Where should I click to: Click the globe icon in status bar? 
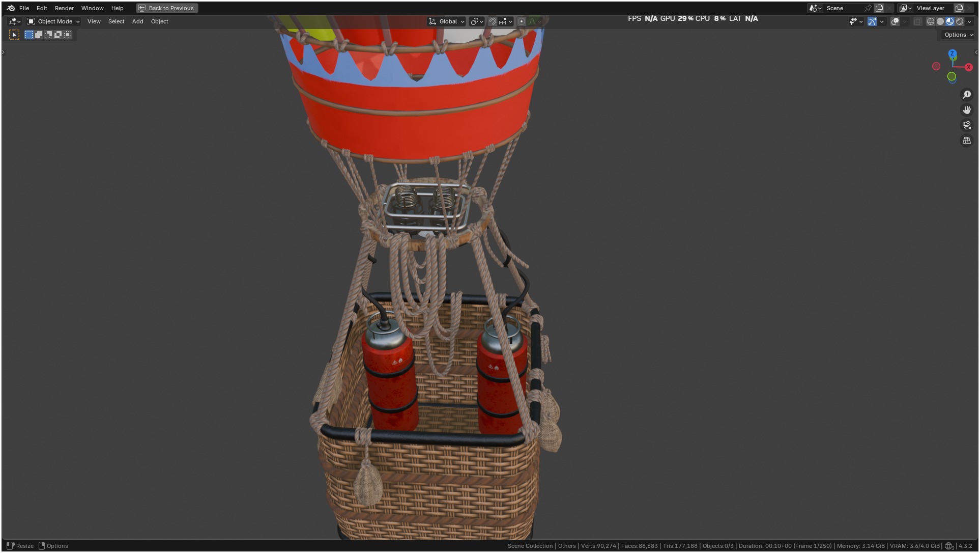pyautogui.click(x=949, y=546)
